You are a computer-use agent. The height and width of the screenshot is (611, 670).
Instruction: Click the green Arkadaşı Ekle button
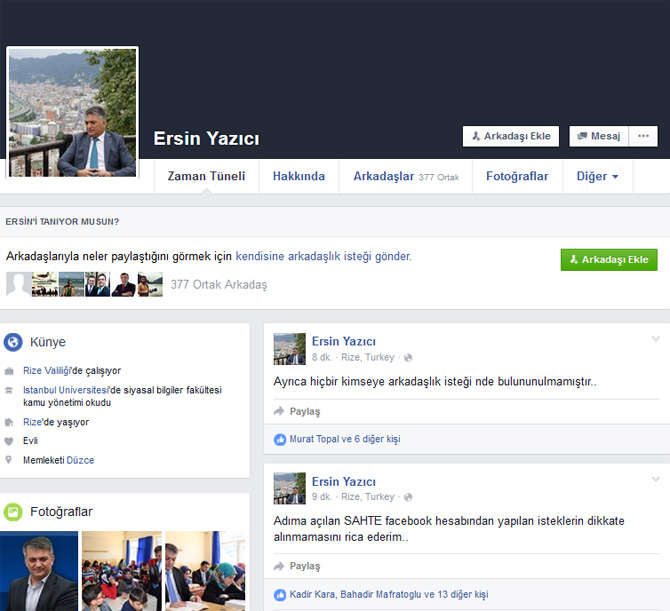609,260
